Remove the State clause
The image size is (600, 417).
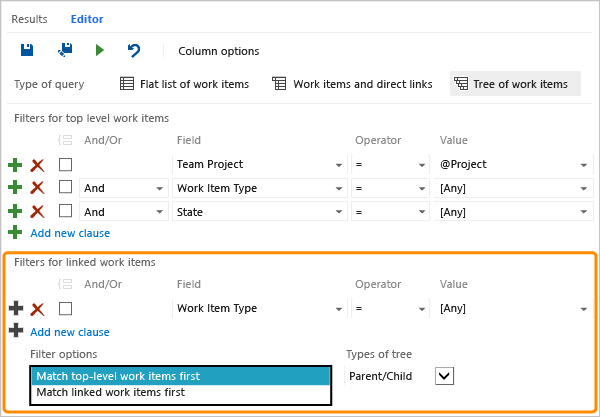38,211
